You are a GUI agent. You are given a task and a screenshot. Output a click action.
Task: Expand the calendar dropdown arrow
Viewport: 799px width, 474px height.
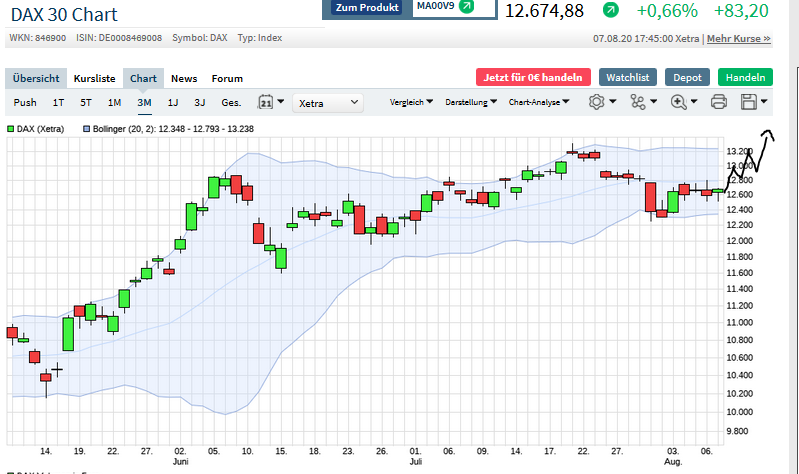[x=281, y=101]
